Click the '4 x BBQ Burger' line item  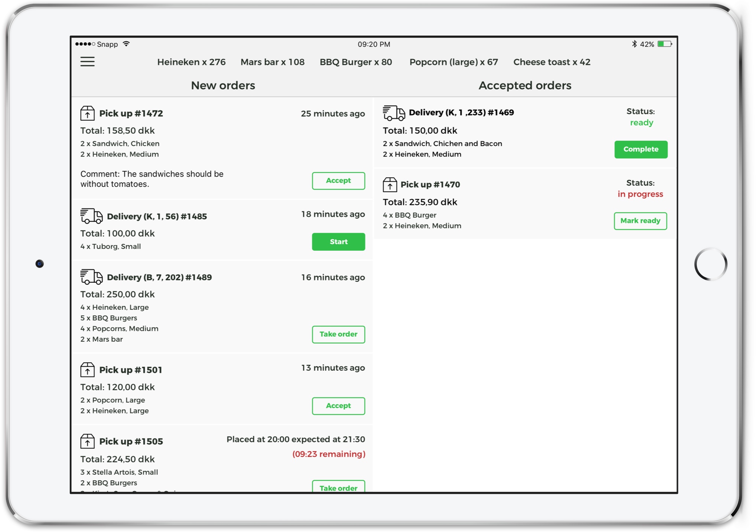[410, 215]
